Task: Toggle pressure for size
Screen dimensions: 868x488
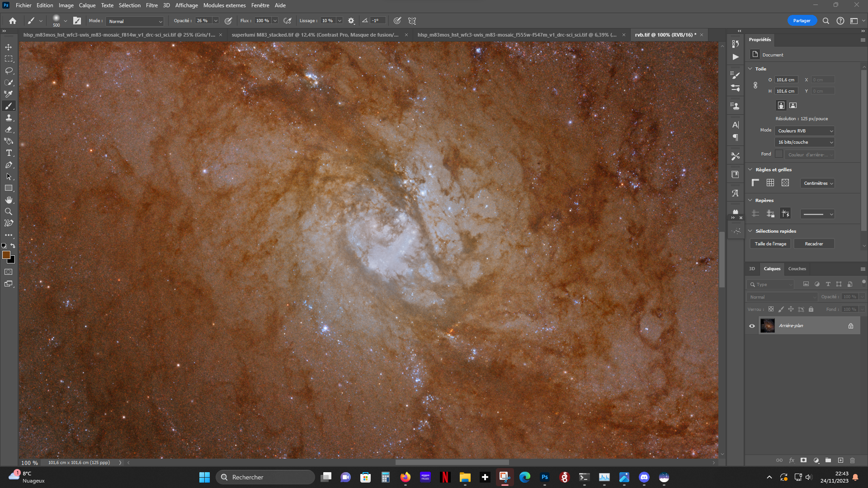Action: 397,21
